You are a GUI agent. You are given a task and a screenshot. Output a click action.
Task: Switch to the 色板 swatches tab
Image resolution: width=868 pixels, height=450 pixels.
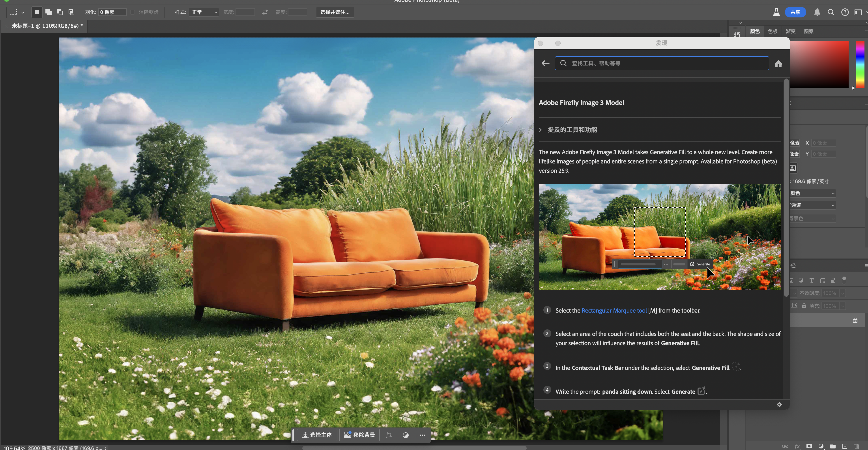point(773,31)
